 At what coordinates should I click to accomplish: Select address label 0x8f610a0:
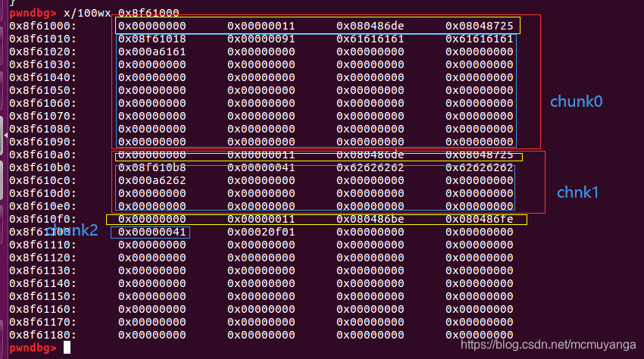pyautogui.click(x=42, y=155)
